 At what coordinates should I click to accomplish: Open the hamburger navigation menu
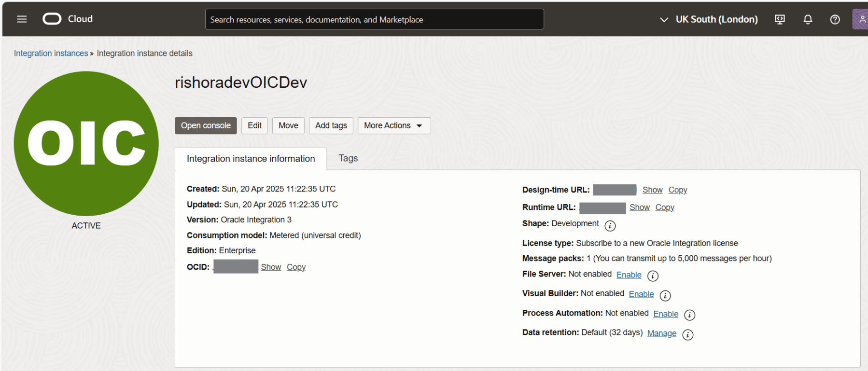(22, 19)
